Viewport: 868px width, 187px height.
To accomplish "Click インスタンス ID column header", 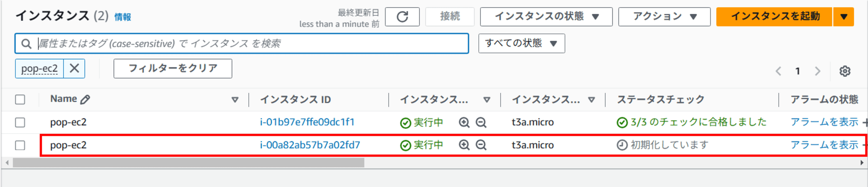I will [x=295, y=100].
